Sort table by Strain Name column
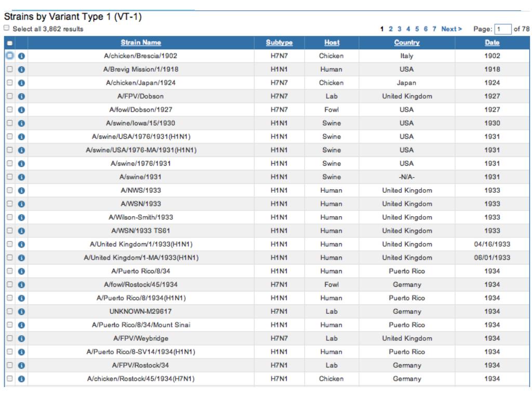Viewport: 532px width, 399px height. [x=141, y=43]
